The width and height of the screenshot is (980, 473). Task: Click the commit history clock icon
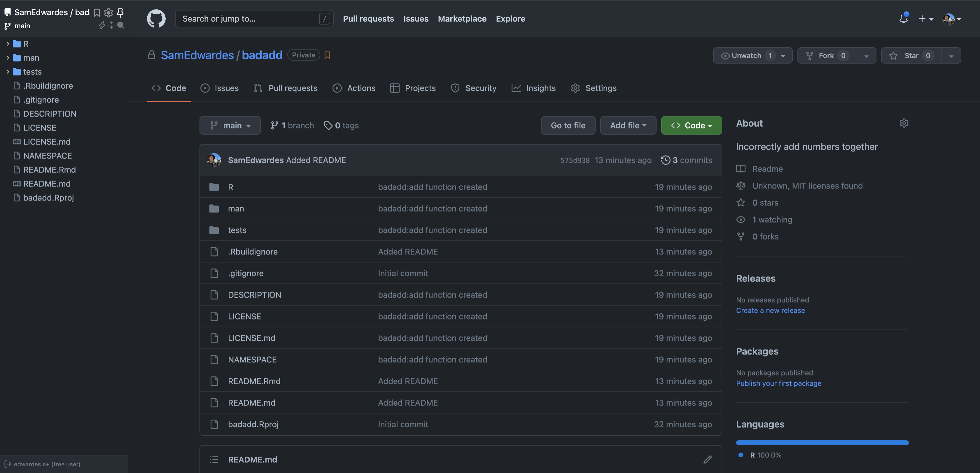coord(665,160)
